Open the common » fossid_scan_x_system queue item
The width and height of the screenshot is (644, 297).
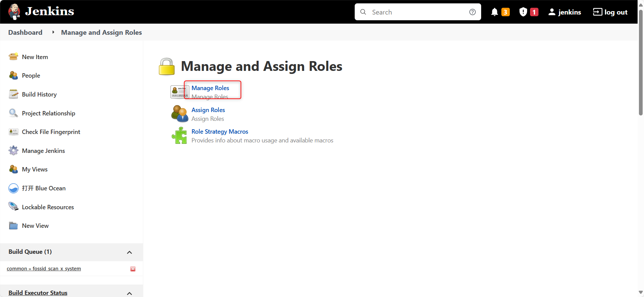[44, 269]
